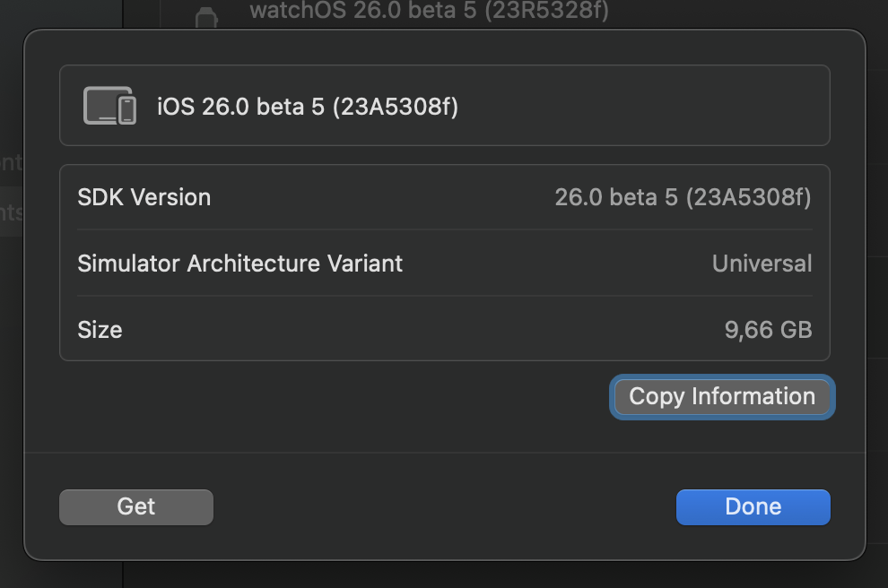
Task: Click the SDK Version label
Action: tap(144, 197)
